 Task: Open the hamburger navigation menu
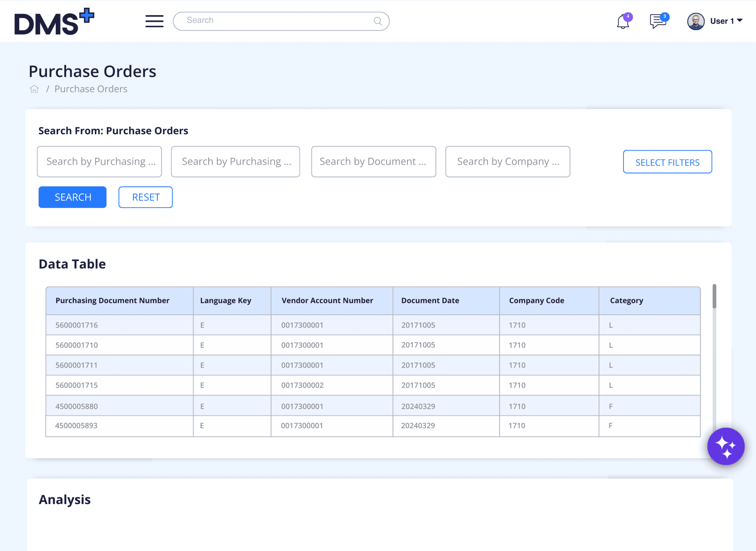point(154,21)
